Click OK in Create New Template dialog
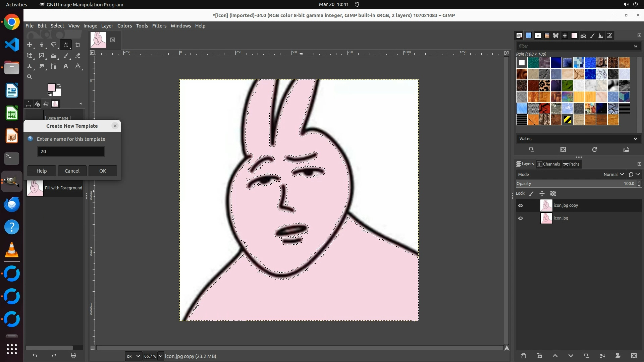Image resolution: width=644 pixels, height=362 pixels. pyautogui.click(x=103, y=171)
